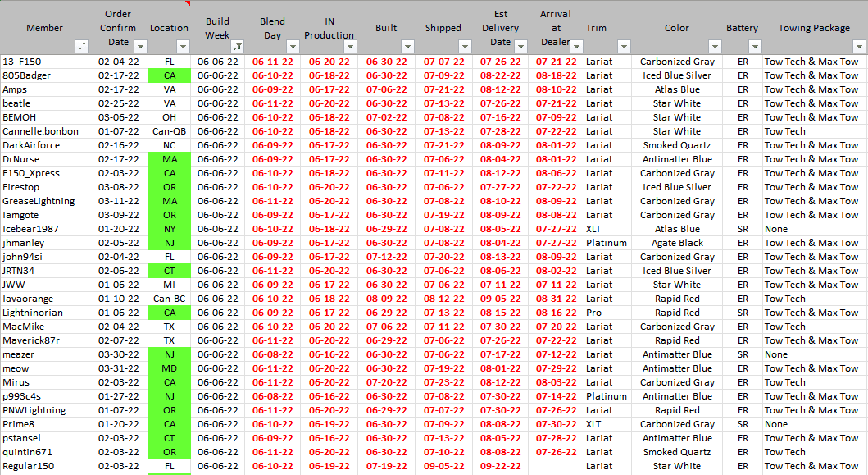Select the green CA cell for 805Badger
Image resolution: width=868 pixels, height=475 pixels.
click(169, 75)
